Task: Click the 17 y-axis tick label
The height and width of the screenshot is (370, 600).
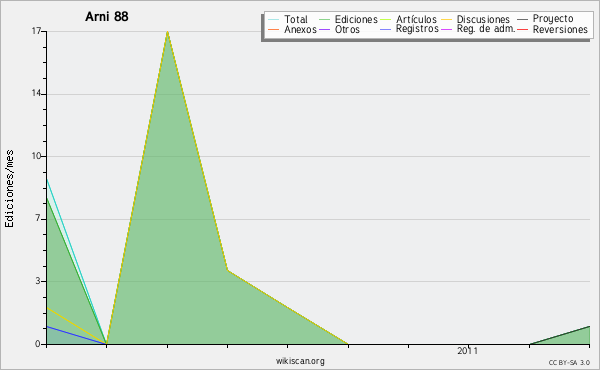Action: coord(36,31)
